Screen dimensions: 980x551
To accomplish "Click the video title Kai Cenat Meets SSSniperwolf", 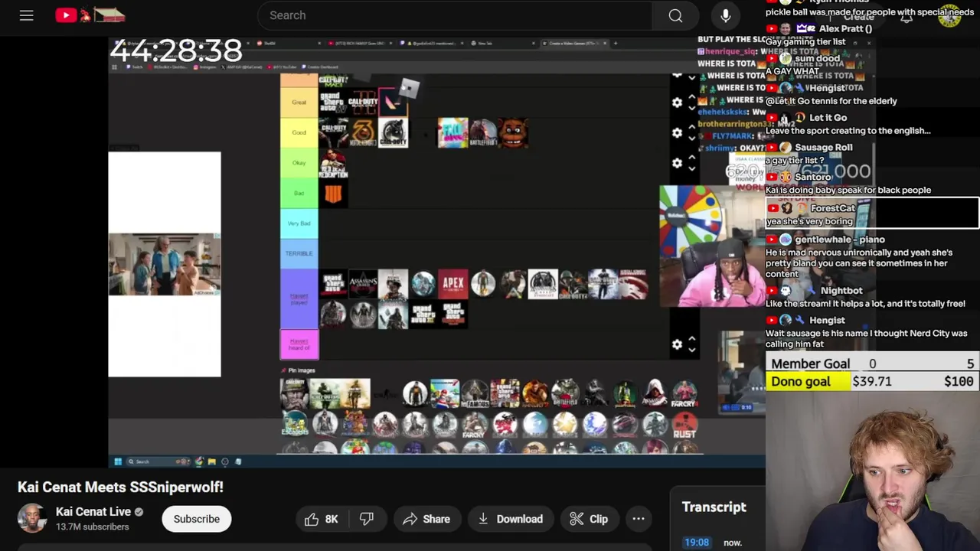I will coord(120,487).
